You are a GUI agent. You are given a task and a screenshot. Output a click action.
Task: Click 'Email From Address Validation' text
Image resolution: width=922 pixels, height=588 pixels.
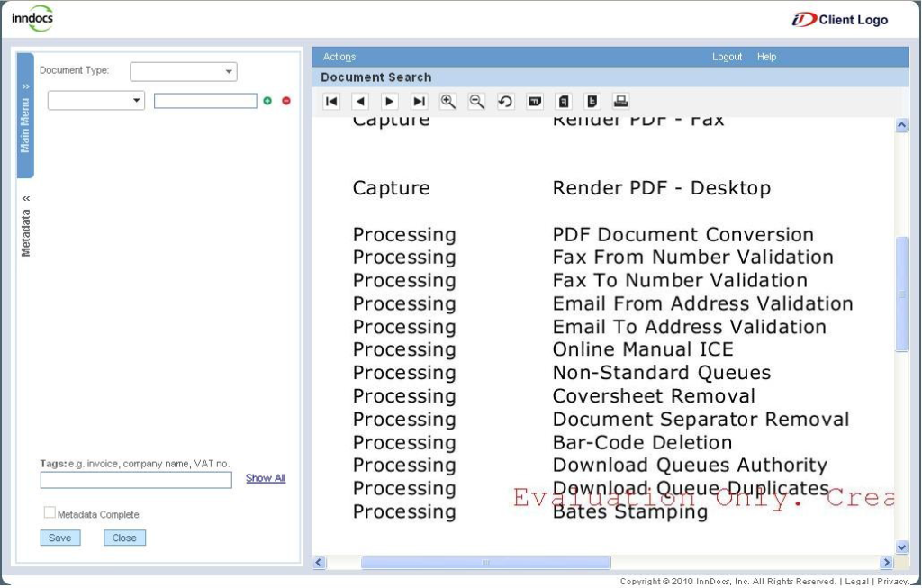[x=702, y=303]
